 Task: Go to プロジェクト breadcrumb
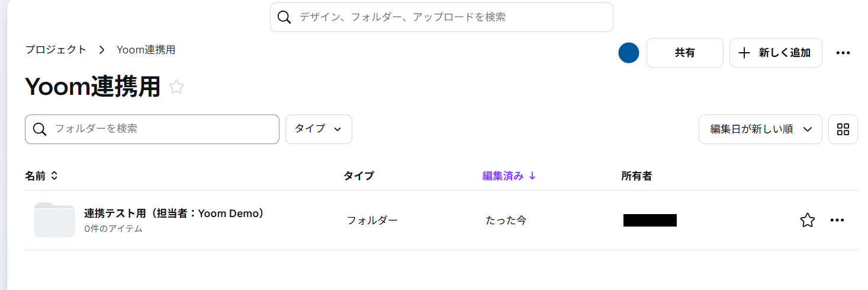coord(56,50)
